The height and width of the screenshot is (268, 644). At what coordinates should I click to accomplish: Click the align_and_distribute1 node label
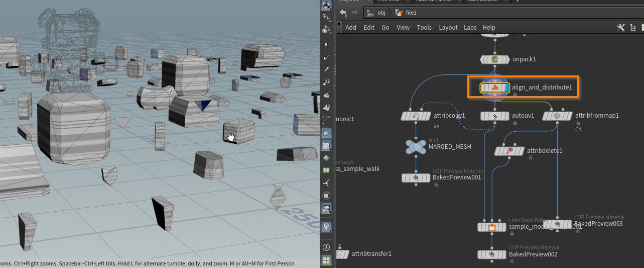coord(542,87)
